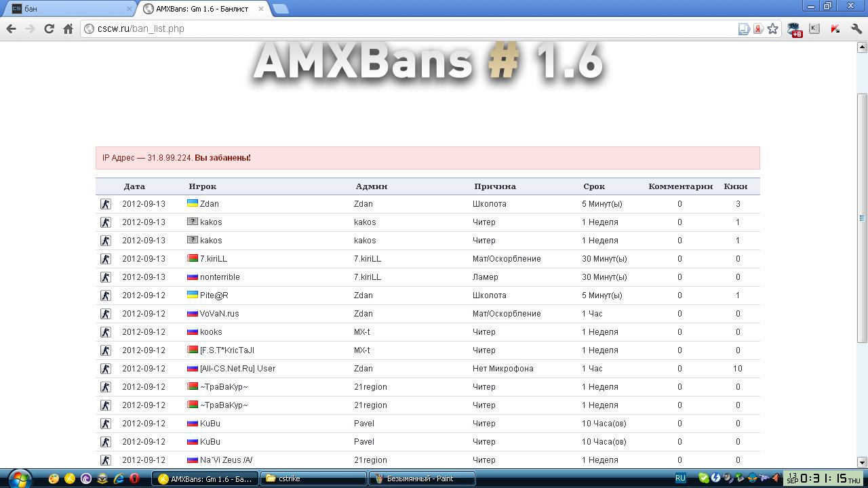Open the Chrome wrench settings menu
Viewport: 868px width, 488px height.
point(856,28)
